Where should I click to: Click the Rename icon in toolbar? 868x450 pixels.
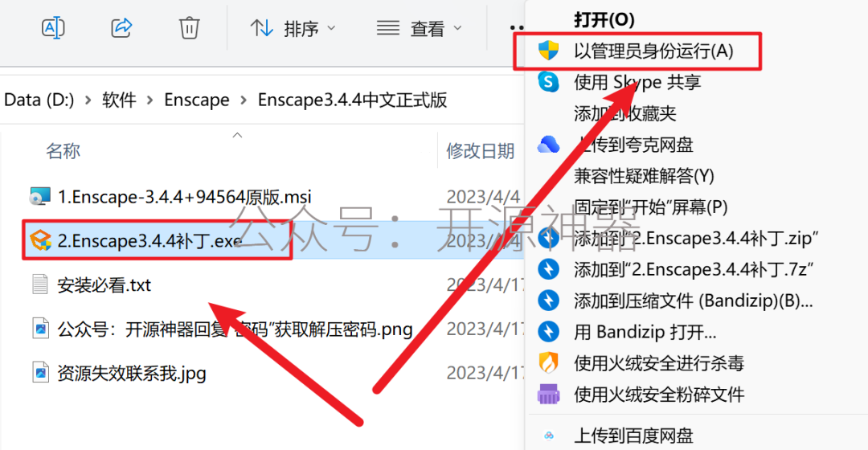53,27
